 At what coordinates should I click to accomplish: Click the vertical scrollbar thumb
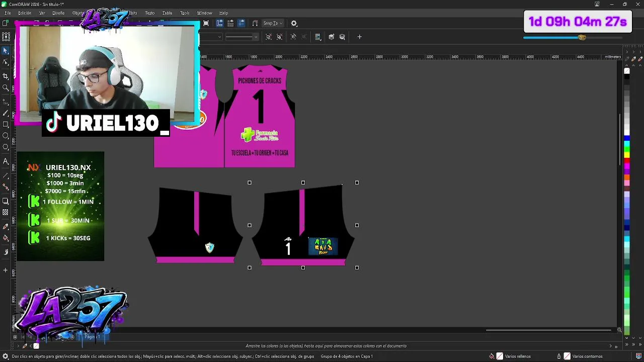click(x=620, y=139)
